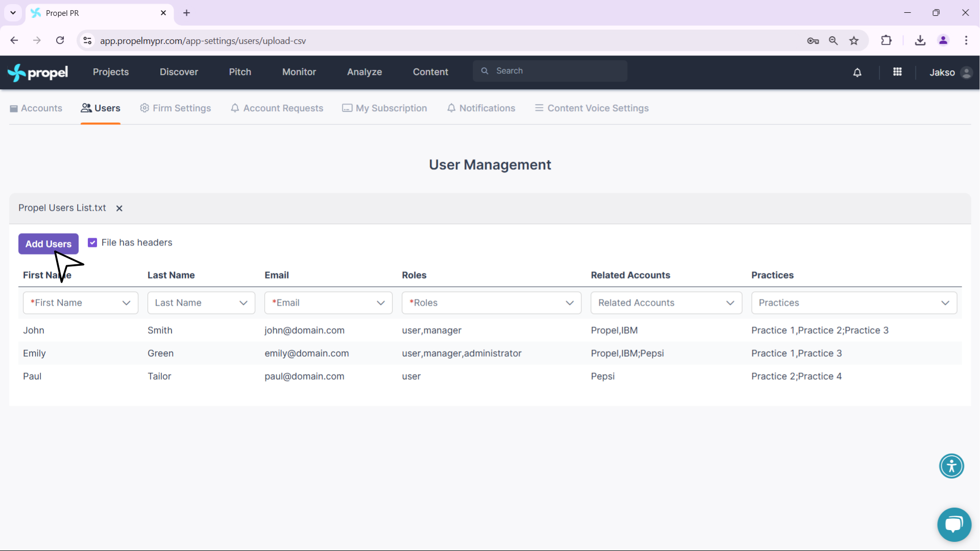Switch to the Content Voice Settings tab
The height and width of the screenshot is (551, 980).
[x=592, y=108]
